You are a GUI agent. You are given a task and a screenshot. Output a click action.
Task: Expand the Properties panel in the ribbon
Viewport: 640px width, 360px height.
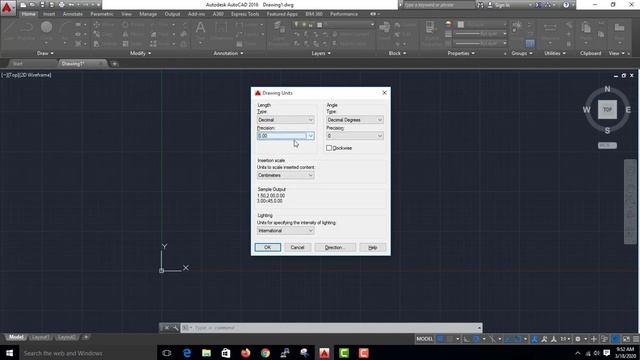point(461,53)
